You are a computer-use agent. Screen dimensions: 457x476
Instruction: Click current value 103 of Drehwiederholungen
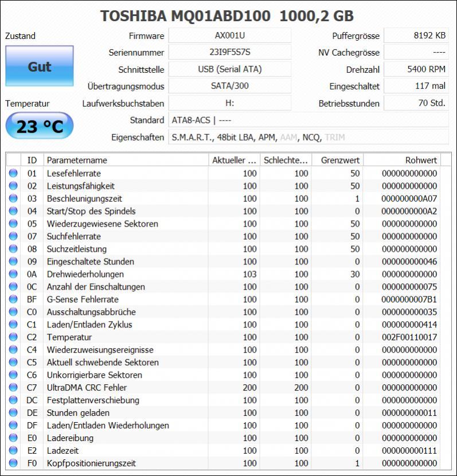[250, 274]
